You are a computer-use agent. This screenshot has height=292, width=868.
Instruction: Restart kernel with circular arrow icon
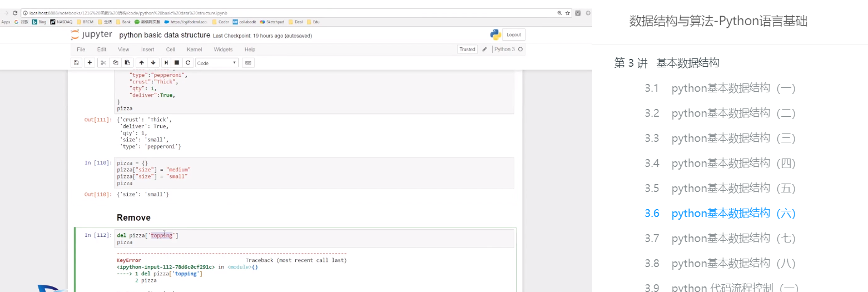point(188,63)
